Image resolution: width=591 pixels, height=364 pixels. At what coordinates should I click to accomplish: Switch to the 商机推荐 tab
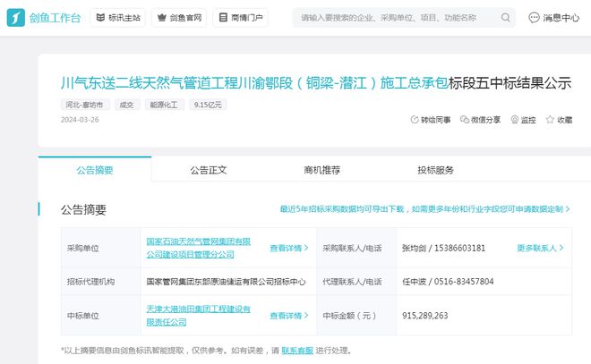321,170
